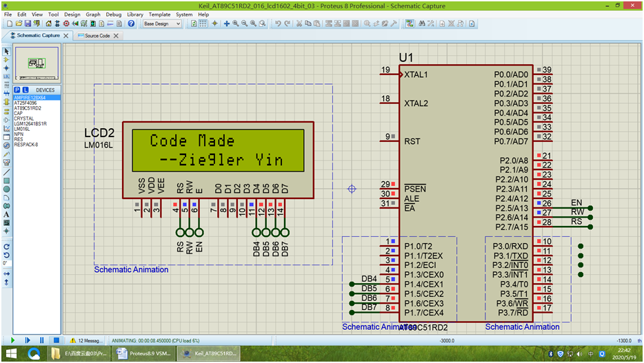Toggle the grid display icon
This screenshot has height=363, width=644.
click(203, 24)
